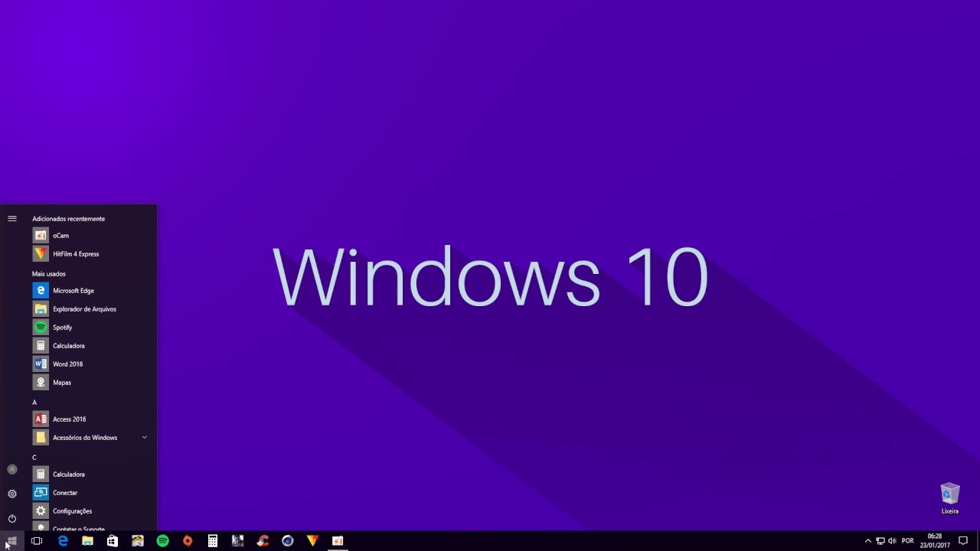Open CCleaner from the taskbar
The width and height of the screenshot is (980, 551).
tap(263, 541)
